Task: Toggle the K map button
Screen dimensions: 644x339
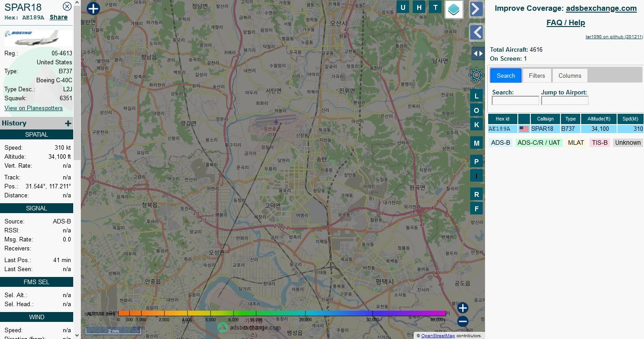Action: click(x=476, y=125)
